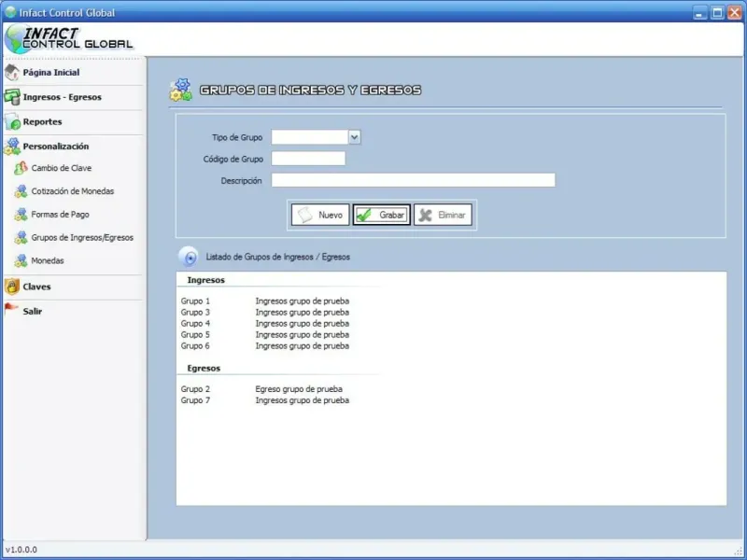Click the icon next to Grupos de Ingresos/Egresos
Image resolution: width=747 pixels, height=560 pixels.
coord(21,238)
